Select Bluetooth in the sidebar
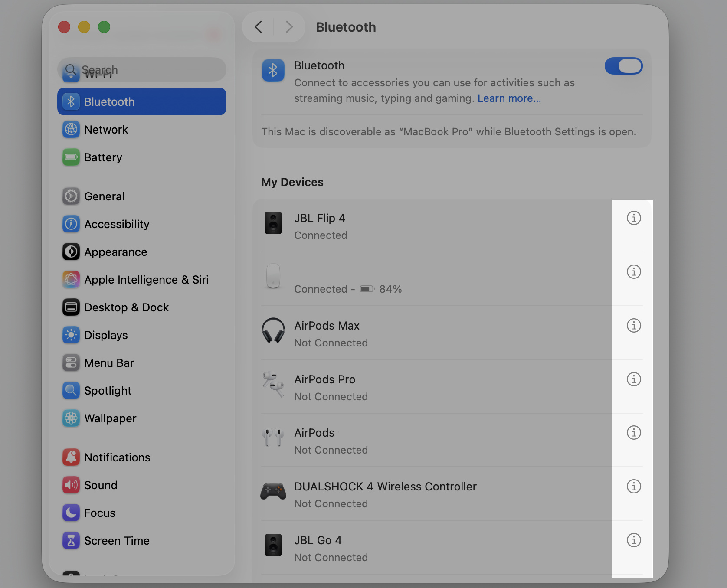The width and height of the screenshot is (727, 588). pos(142,101)
